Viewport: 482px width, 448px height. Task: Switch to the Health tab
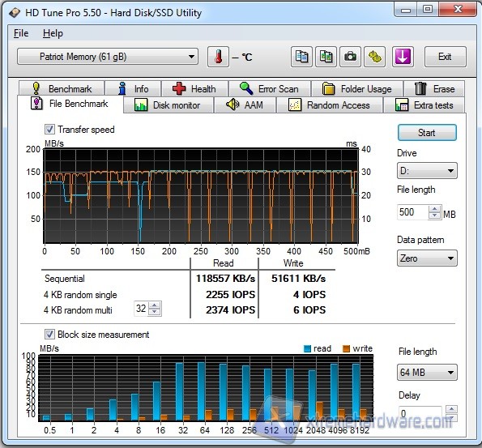[x=195, y=88]
